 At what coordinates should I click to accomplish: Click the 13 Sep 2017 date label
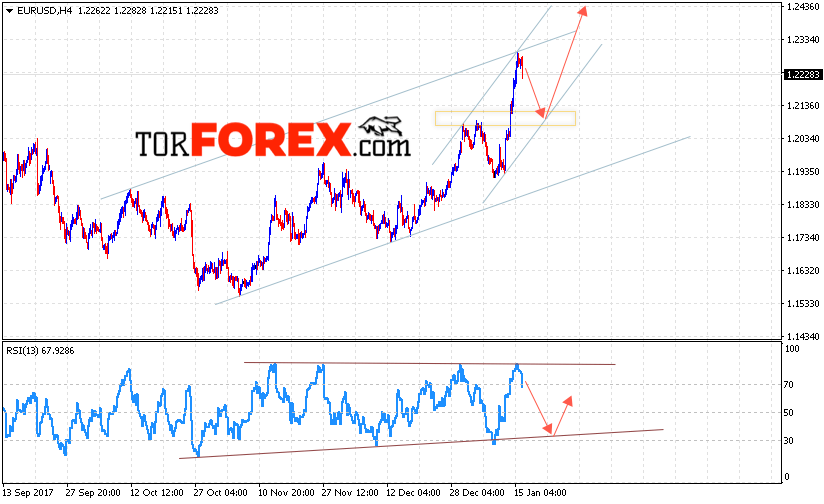[x=28, y=493]
